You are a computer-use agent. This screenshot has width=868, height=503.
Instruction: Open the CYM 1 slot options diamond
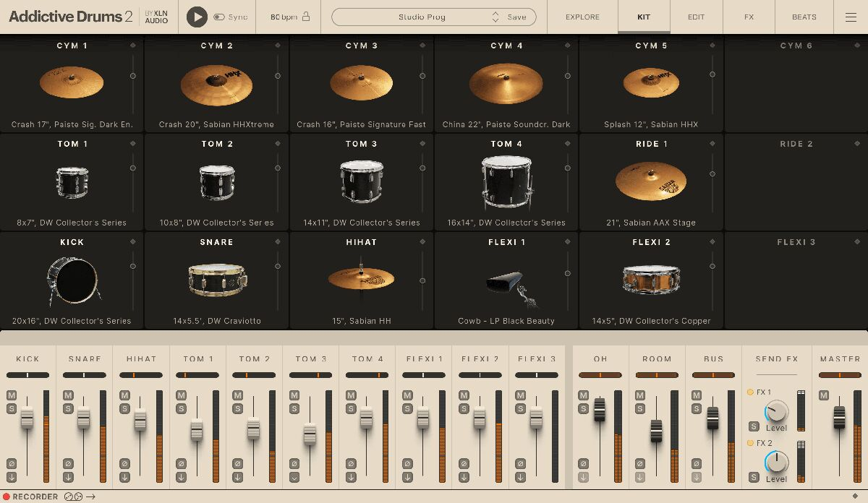tap(133, 46)
